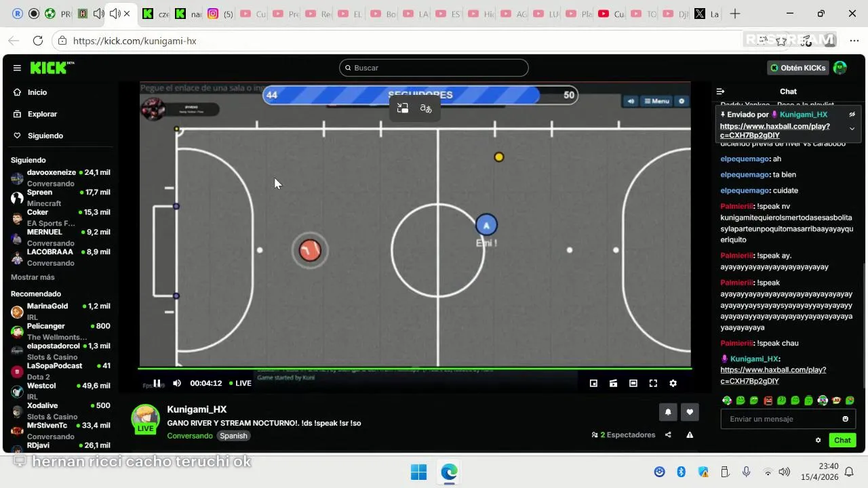Screen dimensions: 868x488
Task: Refresh the browser page
Action: tap(38, 41)
